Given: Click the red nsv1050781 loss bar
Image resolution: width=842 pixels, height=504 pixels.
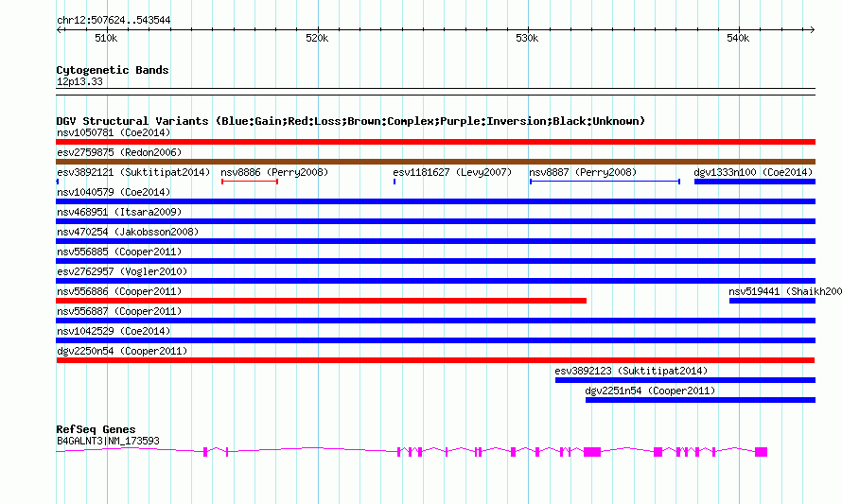Looking at the screenshot, I should [x=435, y=142].
